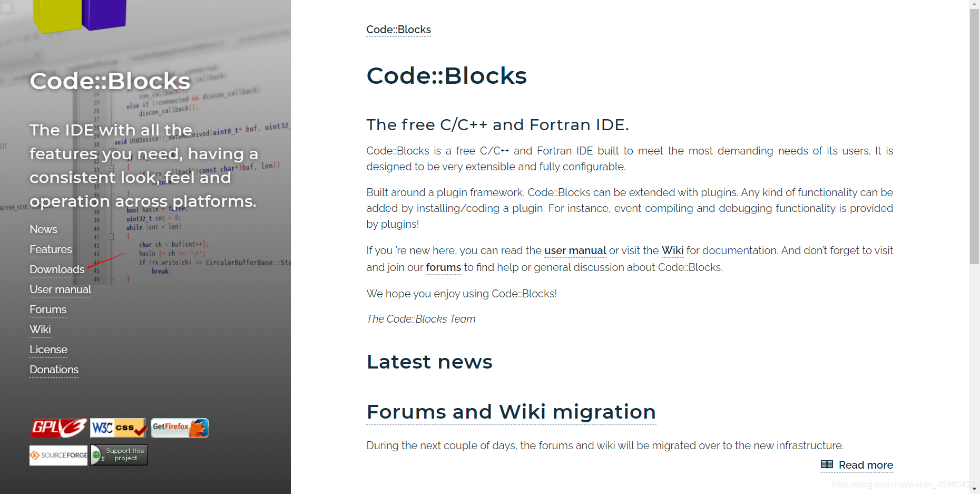
Task: Open User manual in sidebar menu
Action: (x=60, y=289)
